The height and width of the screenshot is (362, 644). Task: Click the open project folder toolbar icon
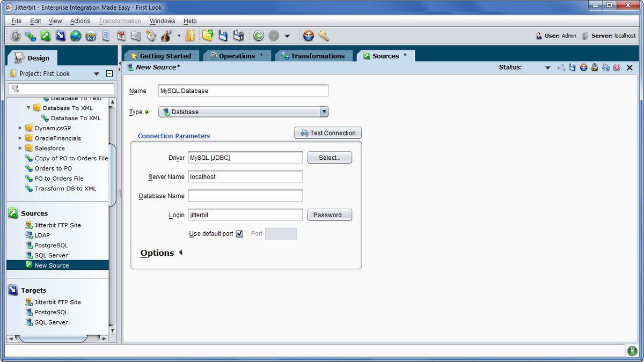pyautogui.click(x=208, y=36)
